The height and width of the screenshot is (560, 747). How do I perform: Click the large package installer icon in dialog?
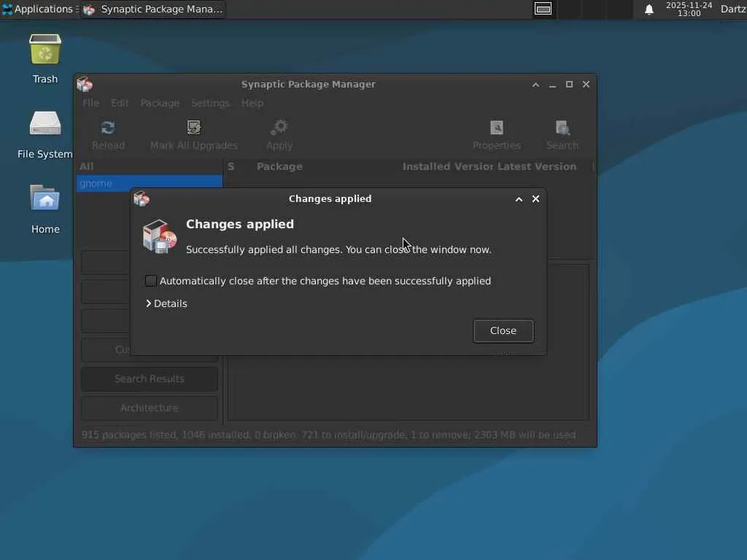pos(160,236)
